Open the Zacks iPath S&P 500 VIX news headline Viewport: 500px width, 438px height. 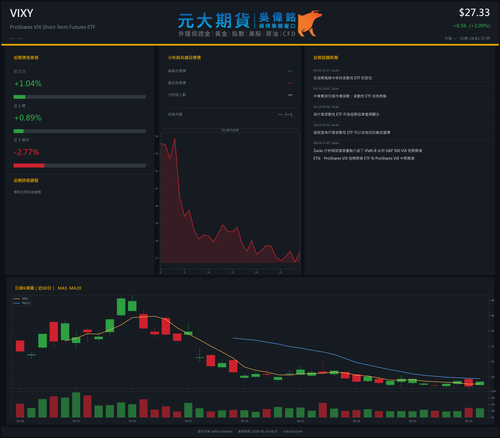pyautogui.click(x=368, y=154)
